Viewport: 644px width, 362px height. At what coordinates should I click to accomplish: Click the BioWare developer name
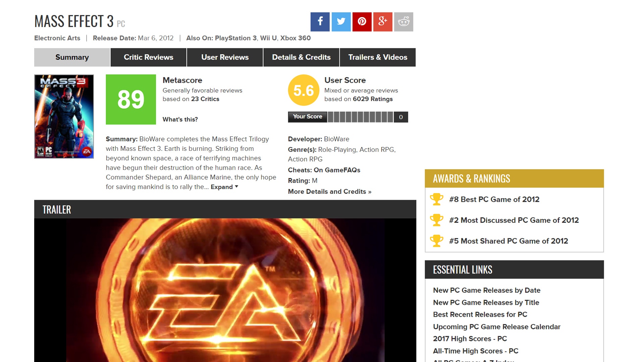coord(336,139)
